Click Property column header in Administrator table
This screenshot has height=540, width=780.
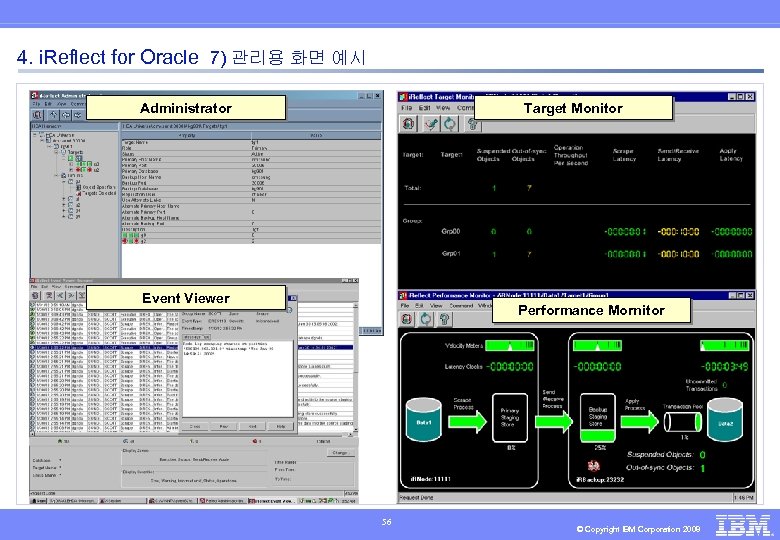click(x=186, y=135)
